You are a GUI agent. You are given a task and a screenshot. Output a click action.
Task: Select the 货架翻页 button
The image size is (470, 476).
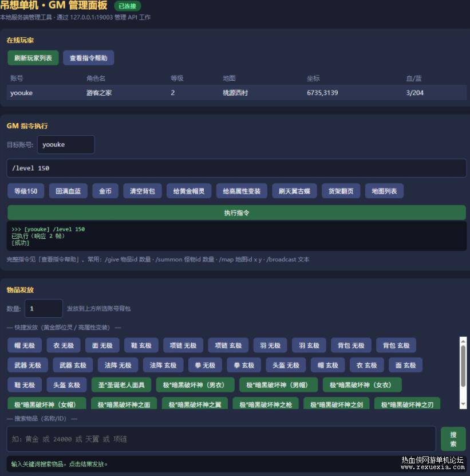[341, 191]
